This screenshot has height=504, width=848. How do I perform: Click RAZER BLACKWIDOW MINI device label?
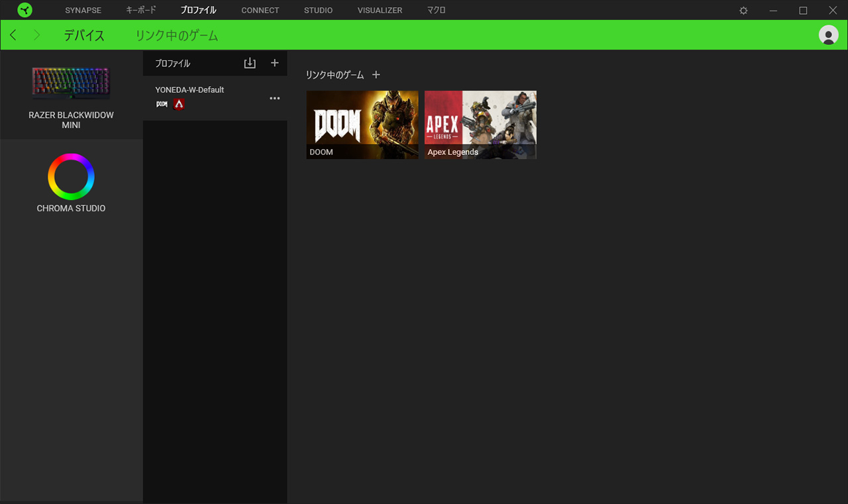click(71, 120)
